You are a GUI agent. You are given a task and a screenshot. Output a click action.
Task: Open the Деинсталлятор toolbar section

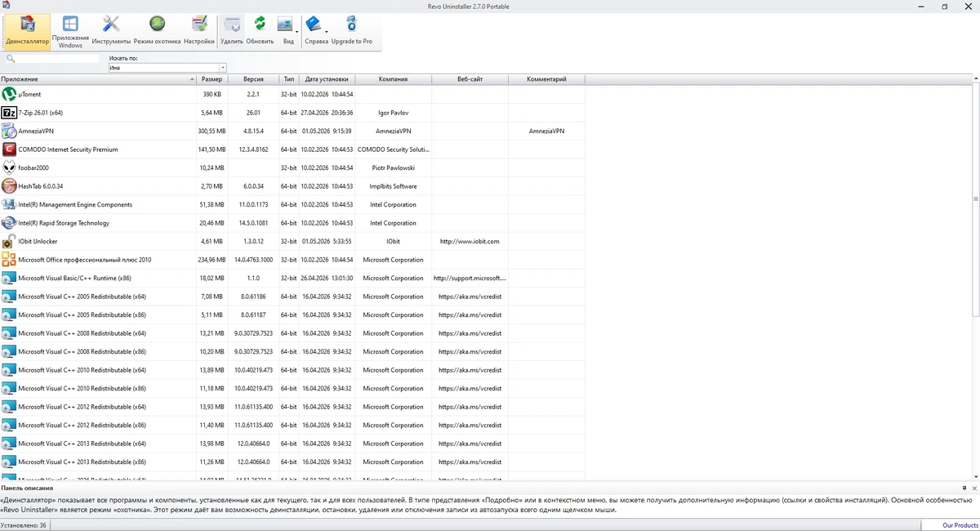[x=27, y=31]
